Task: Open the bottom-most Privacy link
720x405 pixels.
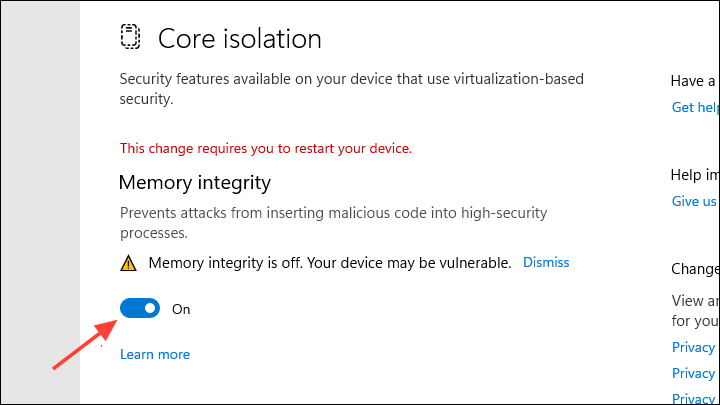Action: tap(694, 398)
